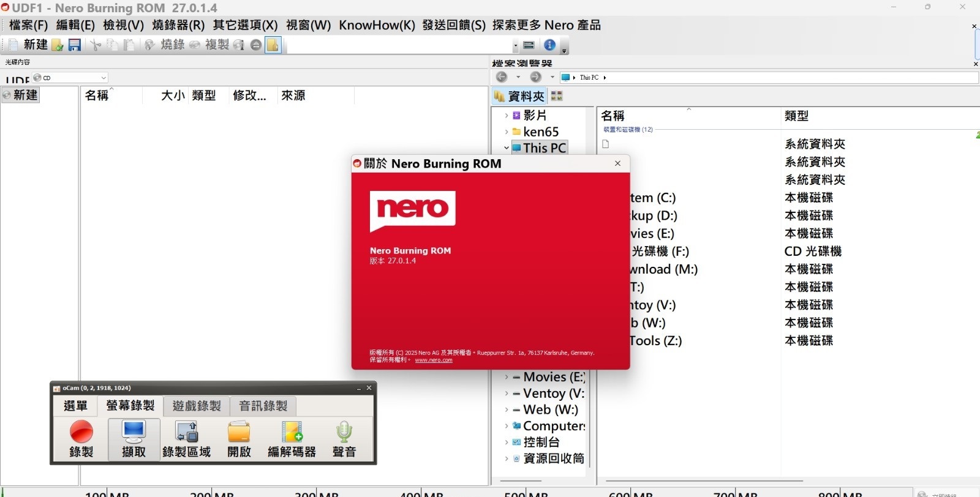Open the CD disc type dropdown

(x=104, y=78)
